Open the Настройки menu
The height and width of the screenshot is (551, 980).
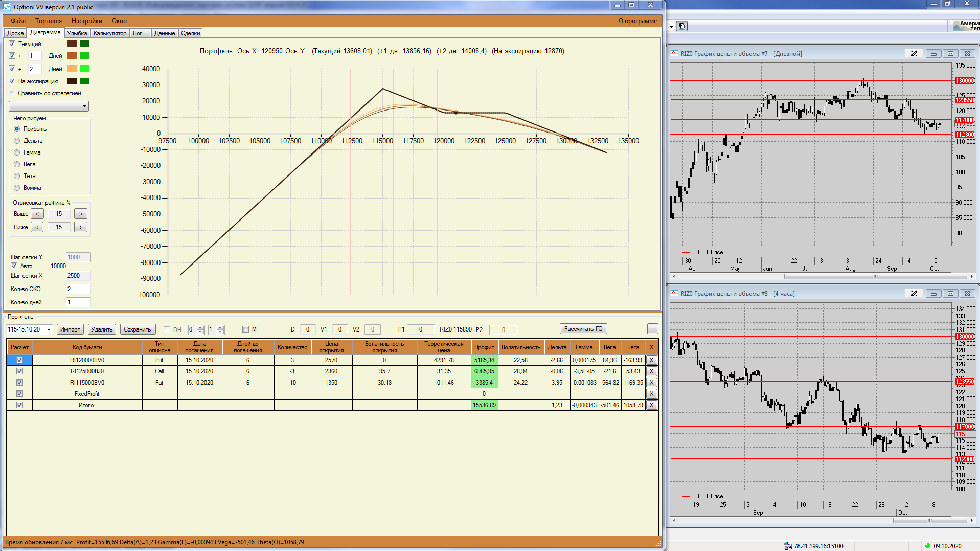pos(87,21)
